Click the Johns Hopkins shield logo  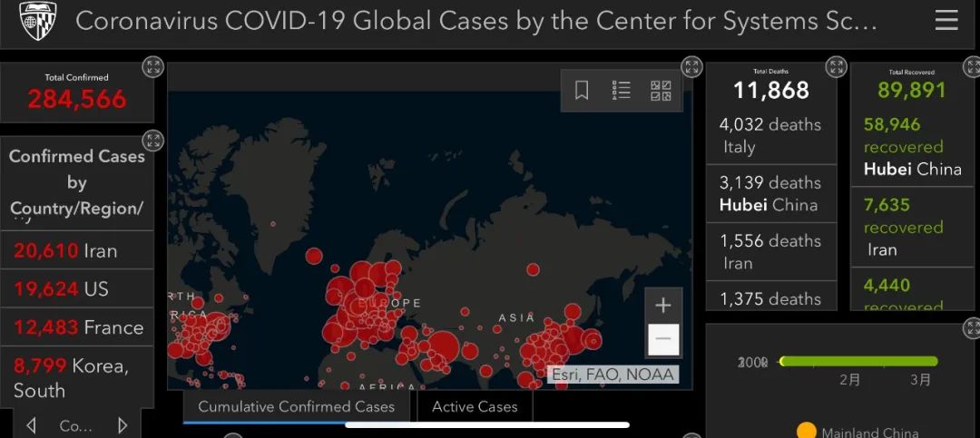[x=38, y=21]
